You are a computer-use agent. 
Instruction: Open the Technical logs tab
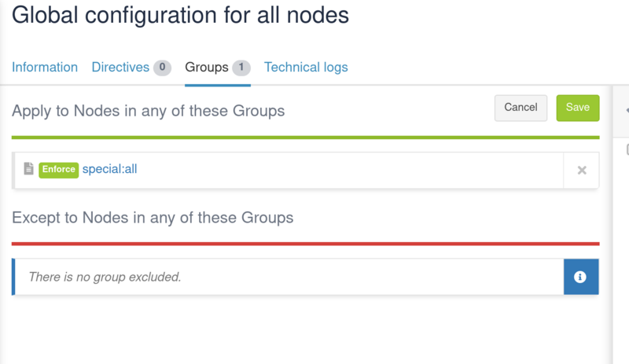coord(306,67)
